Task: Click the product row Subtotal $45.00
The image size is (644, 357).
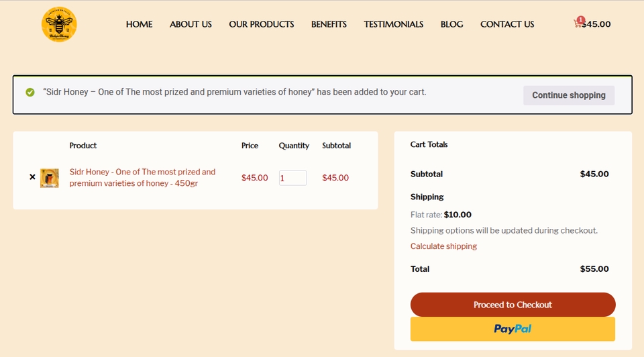Action: pos(335,177)
